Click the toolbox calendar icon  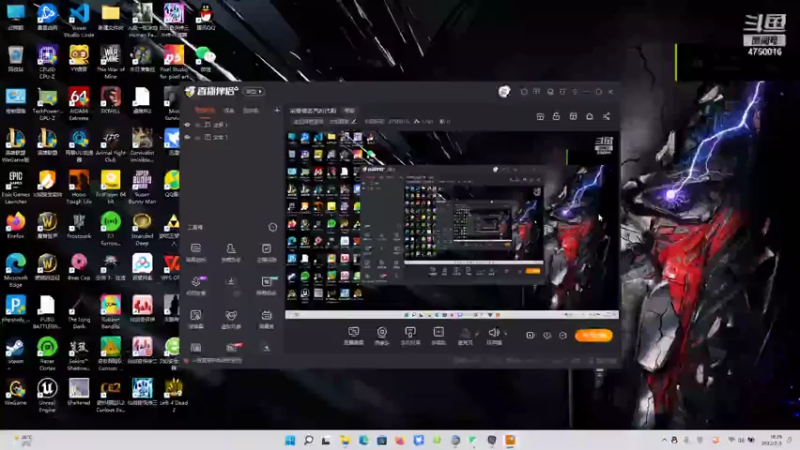point(266,315)
